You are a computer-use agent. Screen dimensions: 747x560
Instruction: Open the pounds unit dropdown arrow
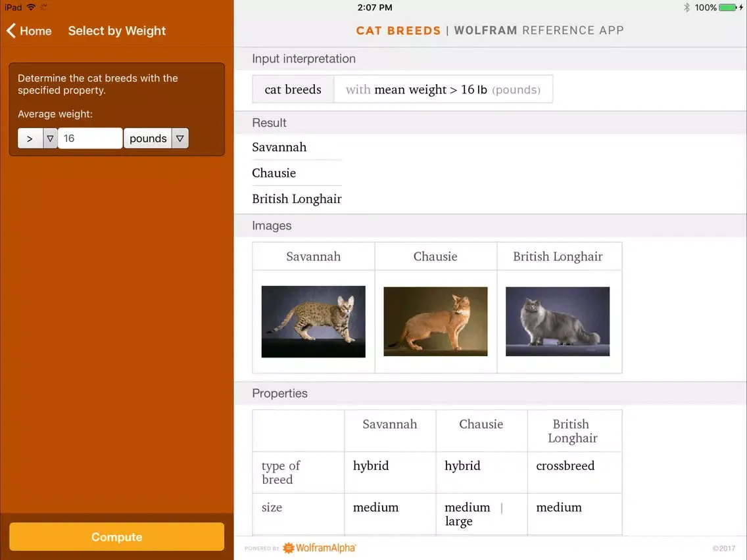pos(180,139)
